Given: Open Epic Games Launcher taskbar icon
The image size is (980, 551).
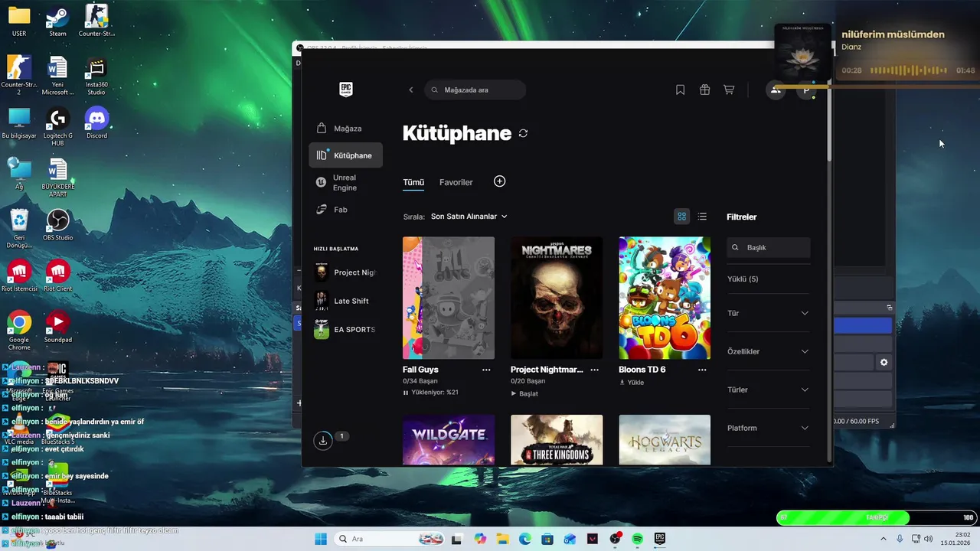Looking at the screenshot, I should pyautogui.click(x=659, y=539).
